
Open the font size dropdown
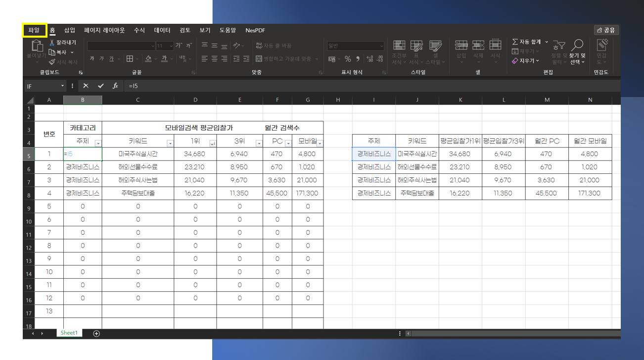coord(171,46)
